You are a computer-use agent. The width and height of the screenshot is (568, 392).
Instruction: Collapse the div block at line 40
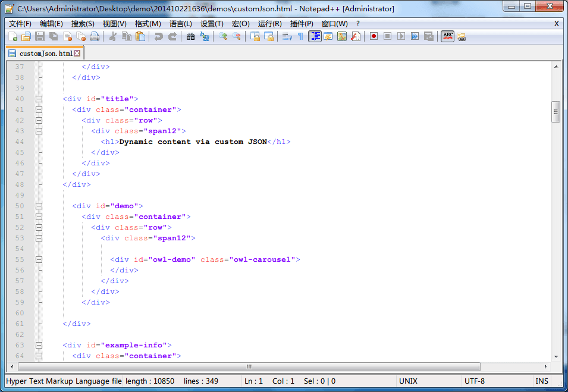(x=39, y=99)
